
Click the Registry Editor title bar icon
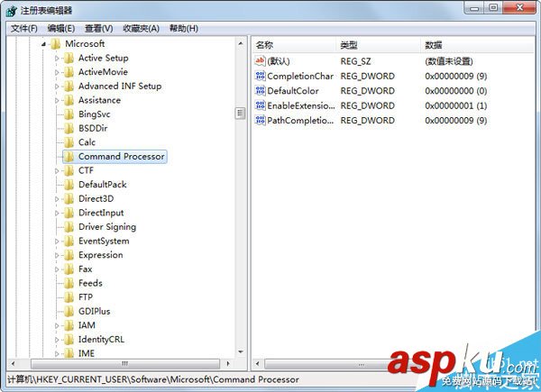(12, 10)
